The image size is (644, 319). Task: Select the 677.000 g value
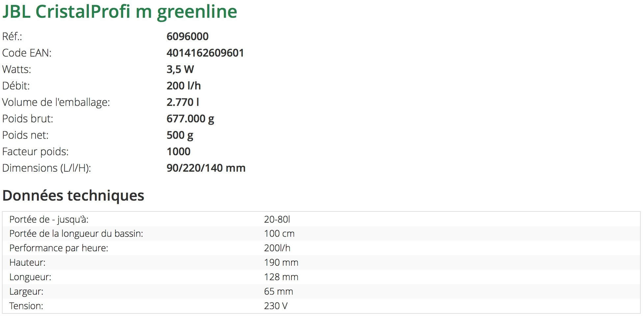pyautogui.click(x=190, y=119)
